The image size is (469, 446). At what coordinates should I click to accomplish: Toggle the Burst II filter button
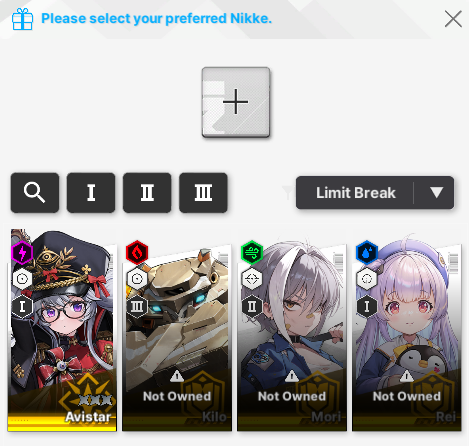tap(147, 192)
